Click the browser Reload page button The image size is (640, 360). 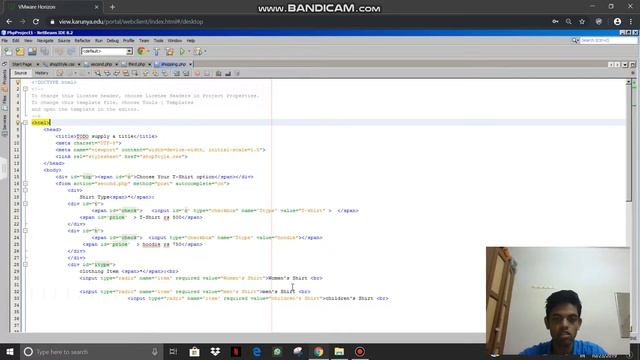pos(36,22)
